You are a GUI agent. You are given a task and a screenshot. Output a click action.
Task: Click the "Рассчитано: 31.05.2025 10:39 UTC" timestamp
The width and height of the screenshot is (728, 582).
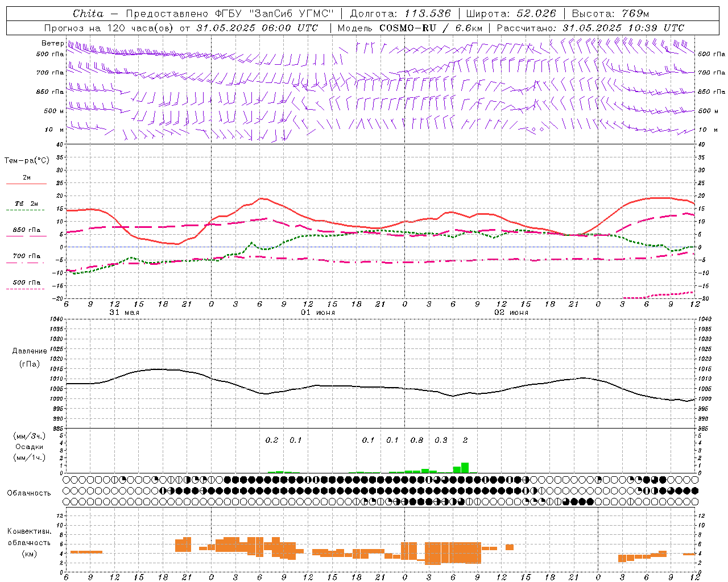[590, 28]
